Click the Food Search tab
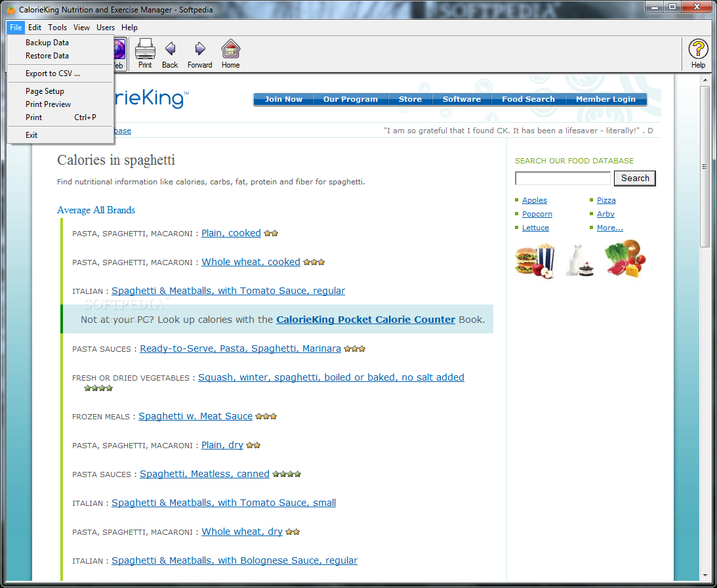 point(528,99)
